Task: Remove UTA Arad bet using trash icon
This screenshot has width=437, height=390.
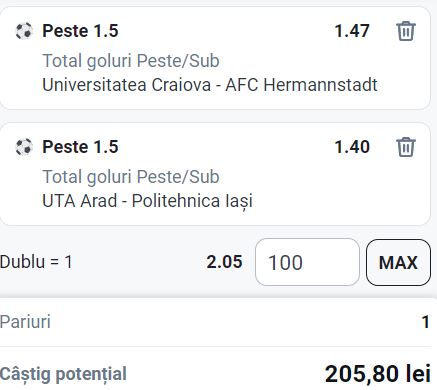Action: 406,147
